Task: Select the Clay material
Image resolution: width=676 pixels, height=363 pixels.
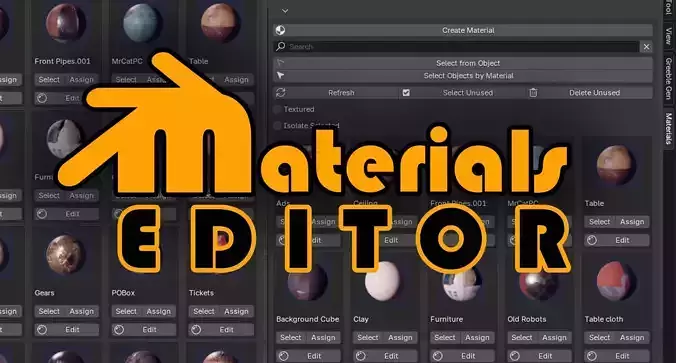Action: click(368, 338)
